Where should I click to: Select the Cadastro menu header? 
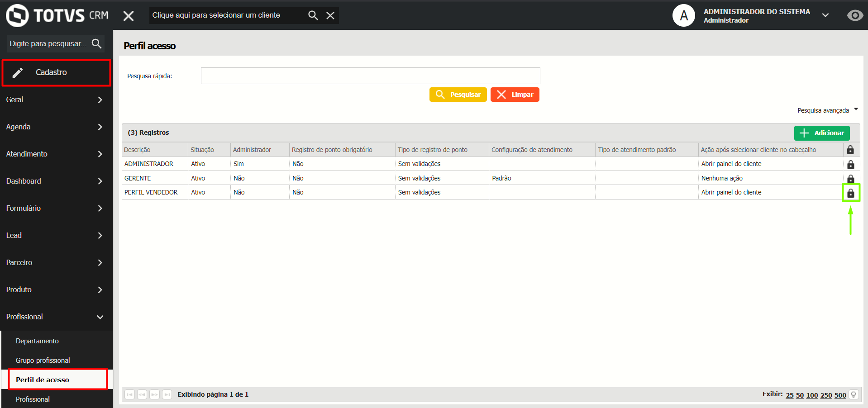(56, 72)
